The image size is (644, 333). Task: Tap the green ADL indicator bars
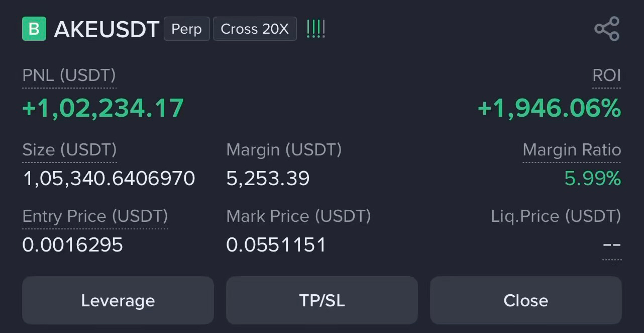[x=316, y=29]
